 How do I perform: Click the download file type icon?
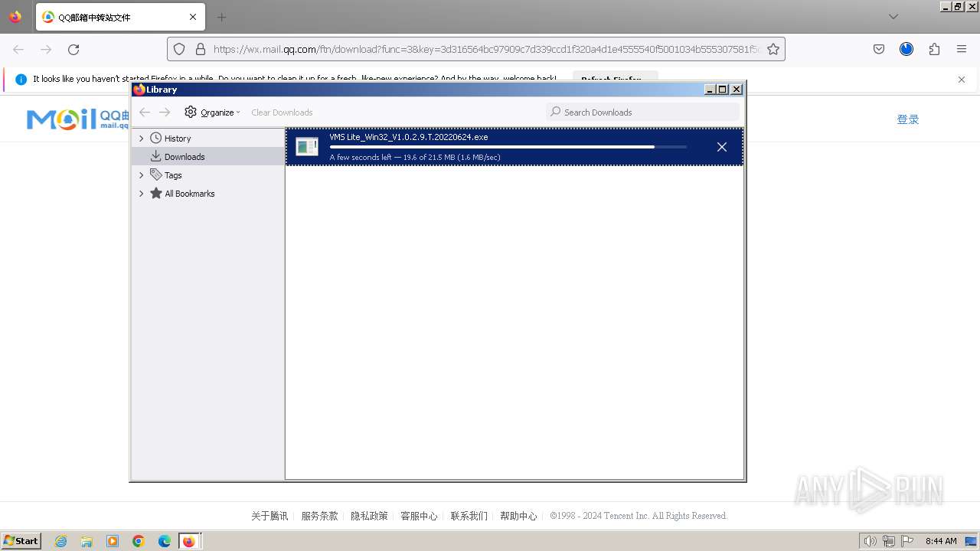pyautogui.click(x=307, y=147)
